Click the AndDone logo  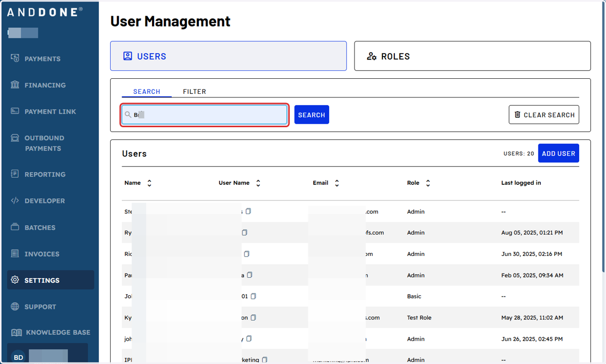pyautogui.click(x=45, y=12)
